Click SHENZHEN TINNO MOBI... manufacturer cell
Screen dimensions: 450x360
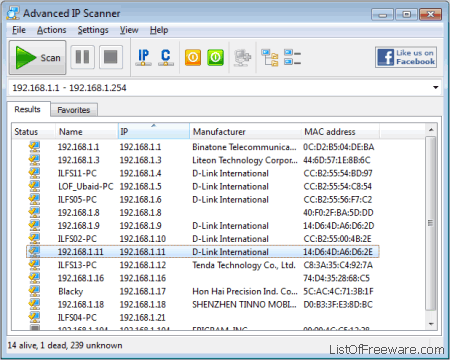(x=244, y=304)
